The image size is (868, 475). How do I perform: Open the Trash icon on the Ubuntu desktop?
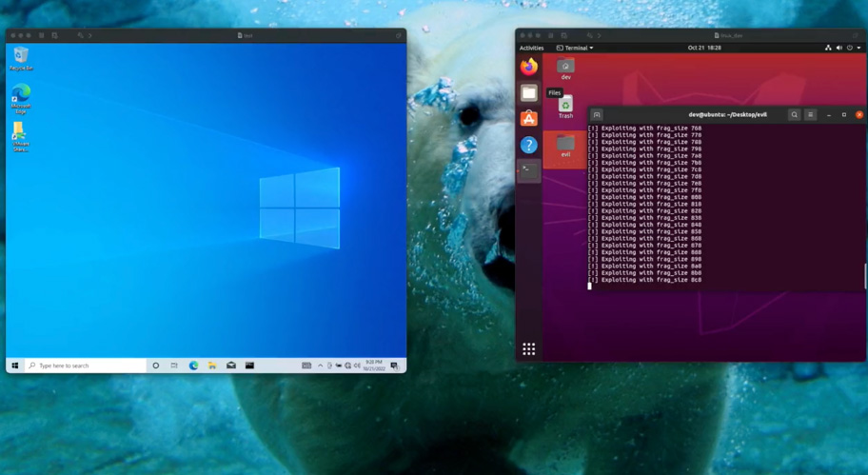pos(565,107)
